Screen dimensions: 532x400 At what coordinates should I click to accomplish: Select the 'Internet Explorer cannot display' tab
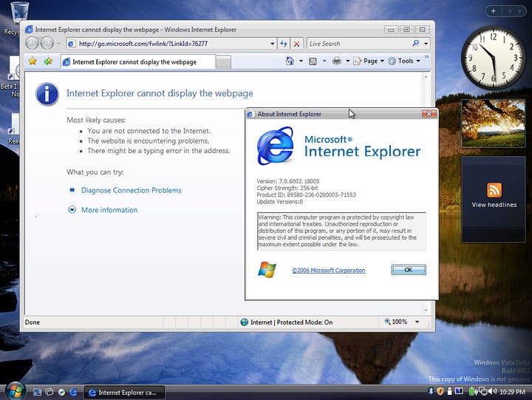tap(137, 62)
